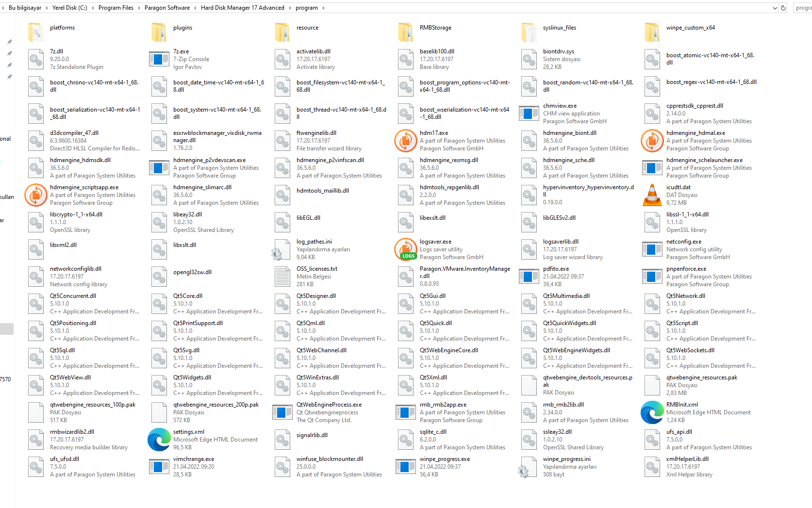The image size is (812, 508).
Task: Open the address bar history dropdown
Action: (775, 8)
